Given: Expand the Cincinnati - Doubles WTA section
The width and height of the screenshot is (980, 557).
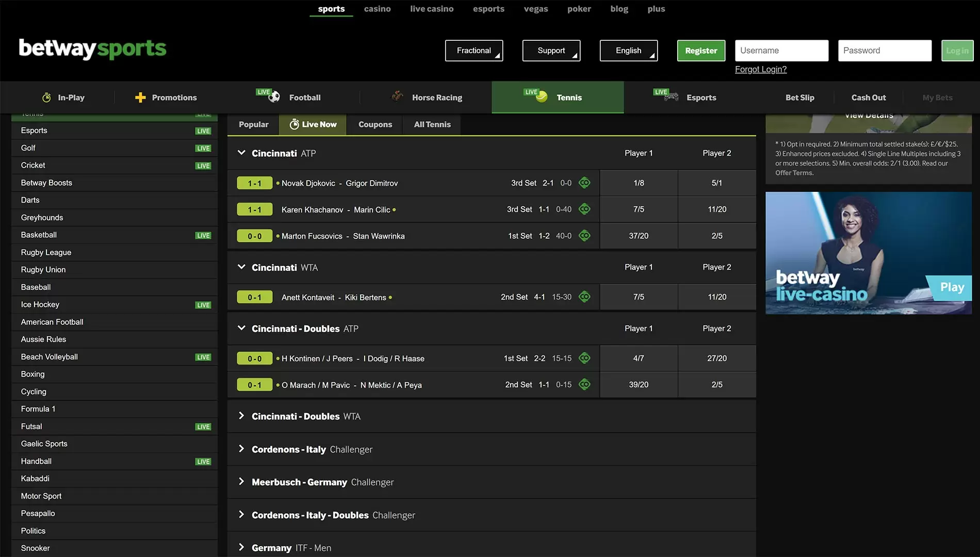Looking at the screenshot, I should (x=241, y=416).
